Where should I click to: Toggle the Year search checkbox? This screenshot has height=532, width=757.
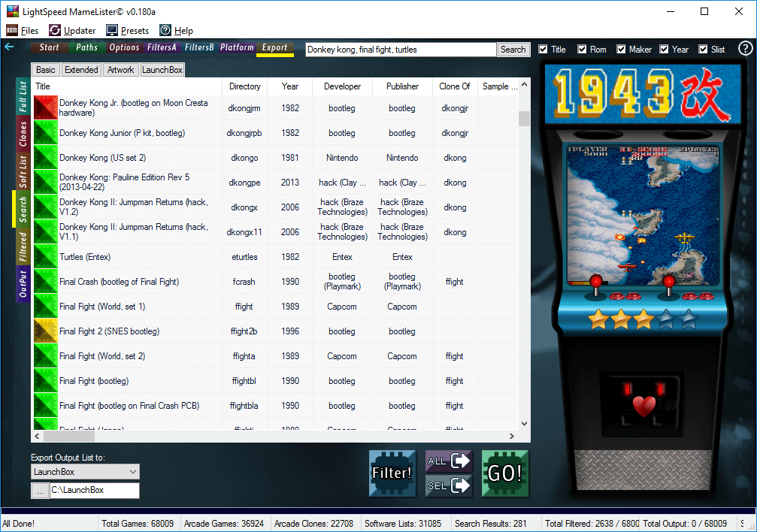[665, 50]
